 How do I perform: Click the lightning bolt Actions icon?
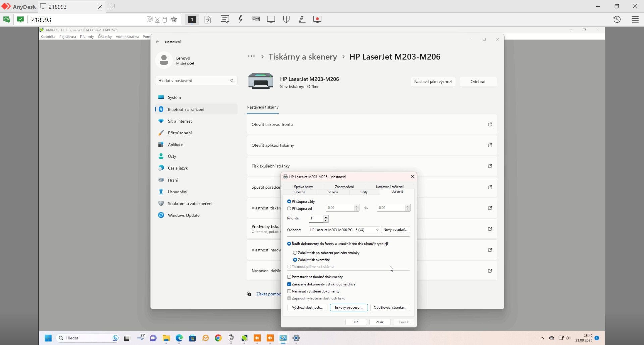240,19
